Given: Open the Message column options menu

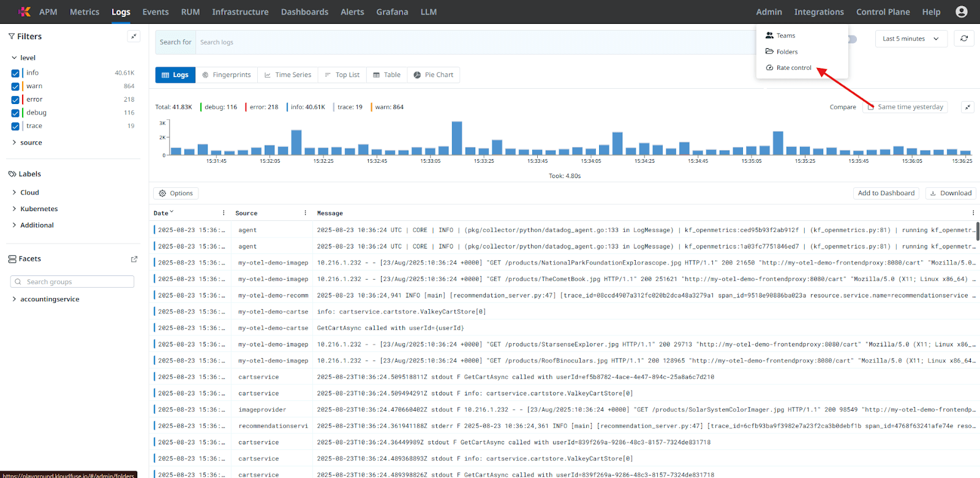Looking at the screenshot, I should pyautogui.click(x=973, y=213).
